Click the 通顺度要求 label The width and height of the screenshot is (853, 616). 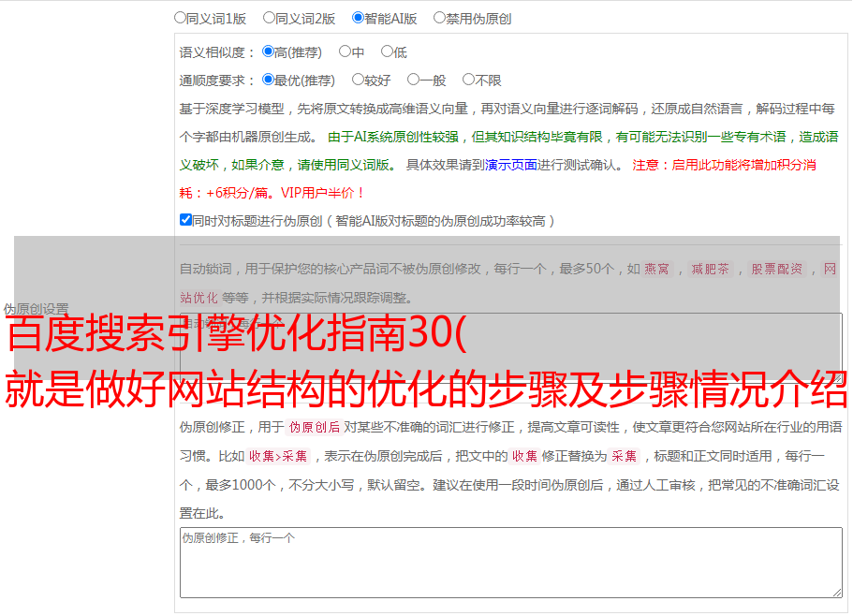[x=217, y=81]
